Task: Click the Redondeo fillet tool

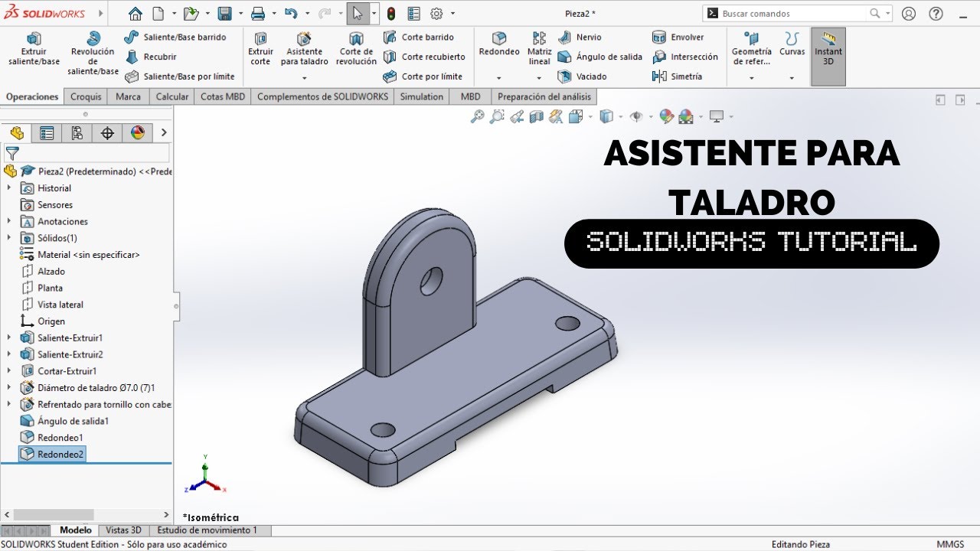Action: click(x=499, y=44)
